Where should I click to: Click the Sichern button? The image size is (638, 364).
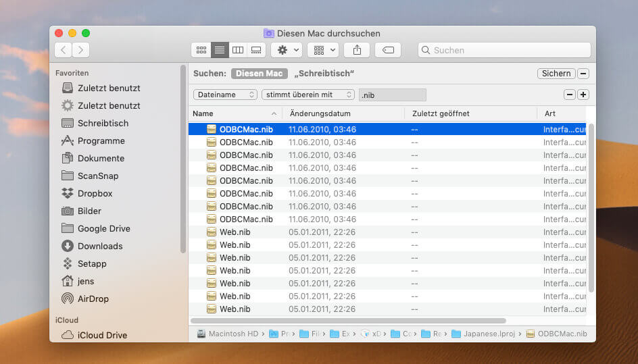556,74
